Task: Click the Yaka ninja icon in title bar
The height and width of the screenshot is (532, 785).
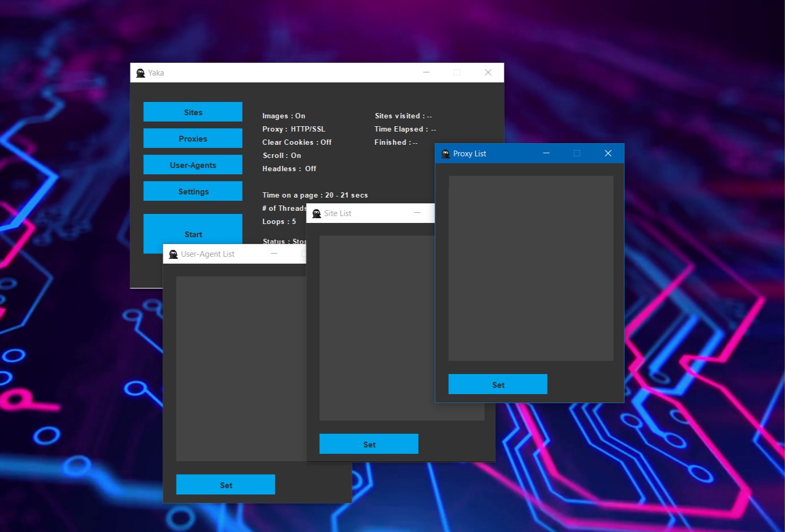Action: tap(141, 73)
